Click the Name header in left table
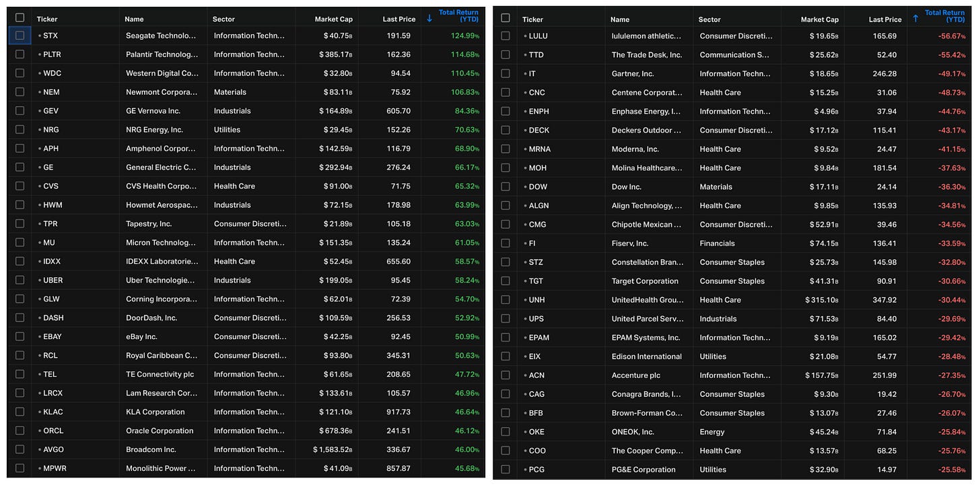The width and height of the screenshot is (980, 485). 135,19
